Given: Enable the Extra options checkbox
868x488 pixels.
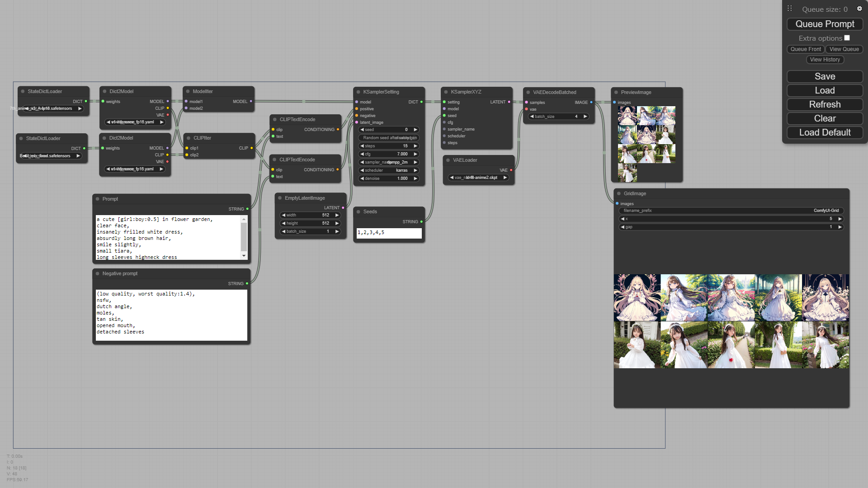Looking at the screenshot, I should point(847,38).
